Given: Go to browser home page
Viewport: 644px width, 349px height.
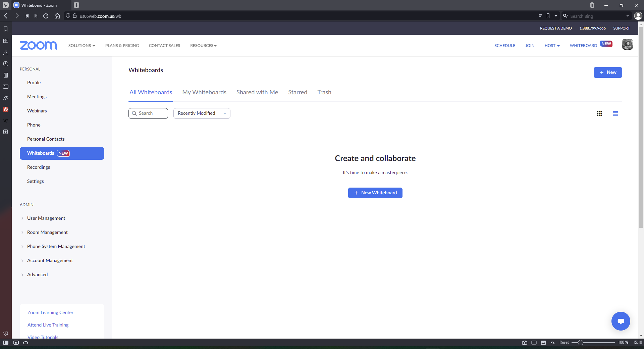Looking at the screenshot, I should pos(57,16).
